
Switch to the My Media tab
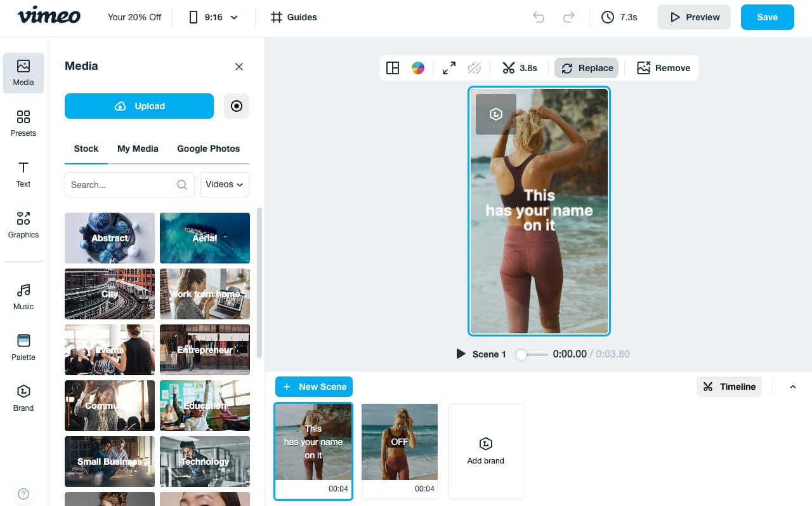click(138, 149)
